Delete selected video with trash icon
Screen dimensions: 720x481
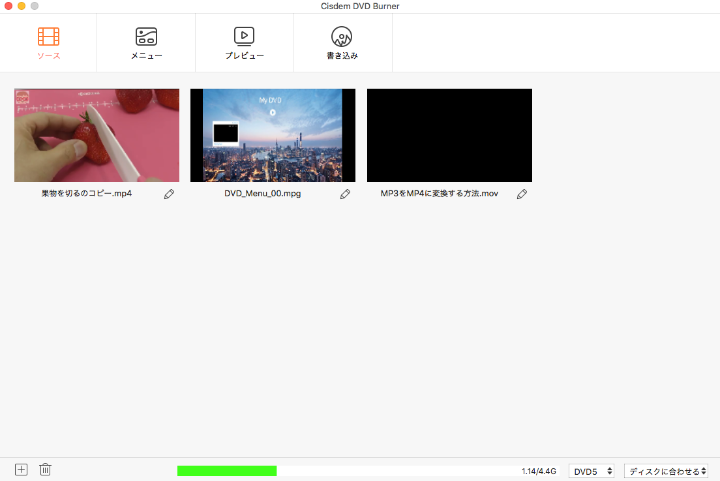pyautogui.click(x=45, y=470)
